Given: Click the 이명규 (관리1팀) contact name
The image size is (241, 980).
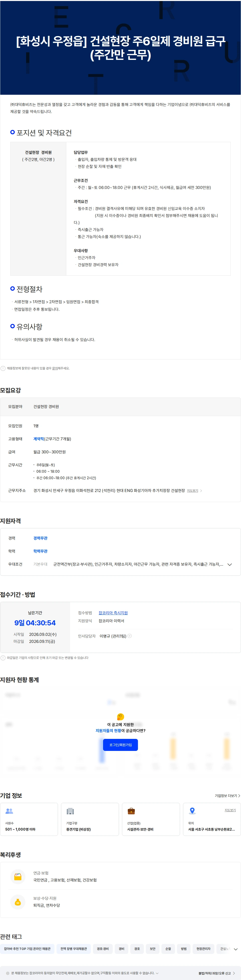Looking at the screenshot, I should 113,636.
